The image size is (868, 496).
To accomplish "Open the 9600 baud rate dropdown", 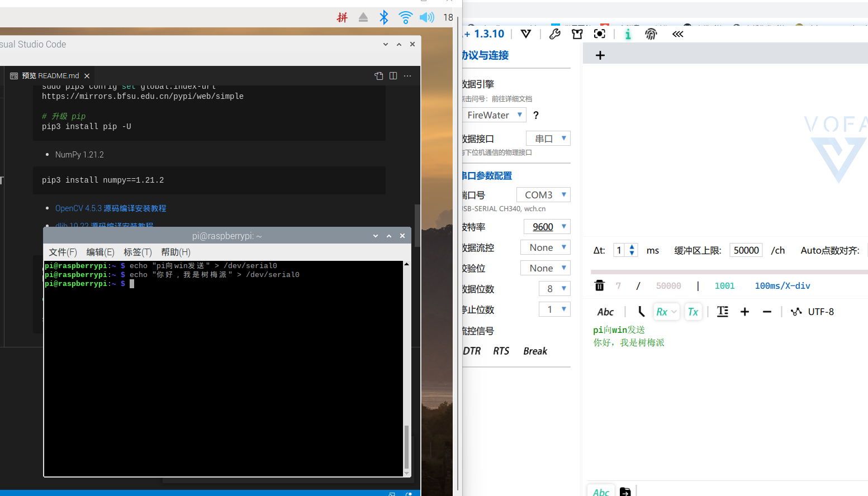I will pos(547,226).
